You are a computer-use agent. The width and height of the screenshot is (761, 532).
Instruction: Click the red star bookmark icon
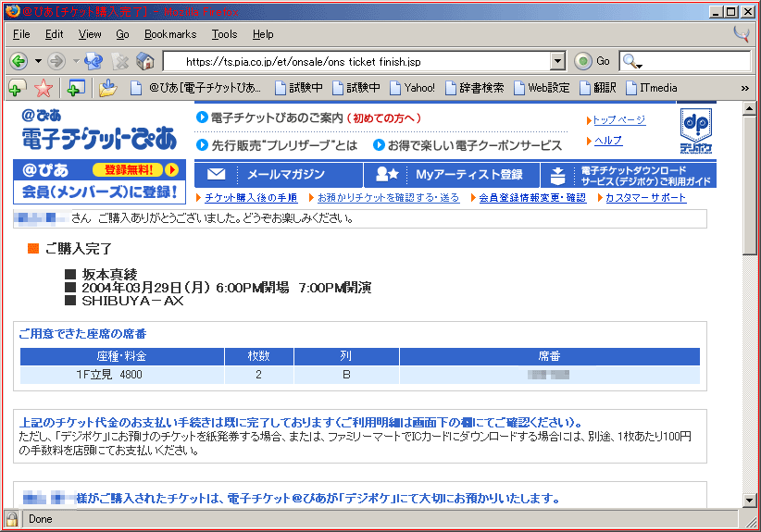point(44,88)
